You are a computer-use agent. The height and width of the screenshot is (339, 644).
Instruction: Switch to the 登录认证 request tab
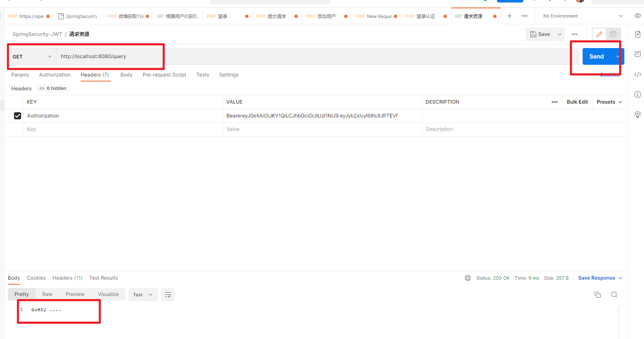click(x=426, y=16)
